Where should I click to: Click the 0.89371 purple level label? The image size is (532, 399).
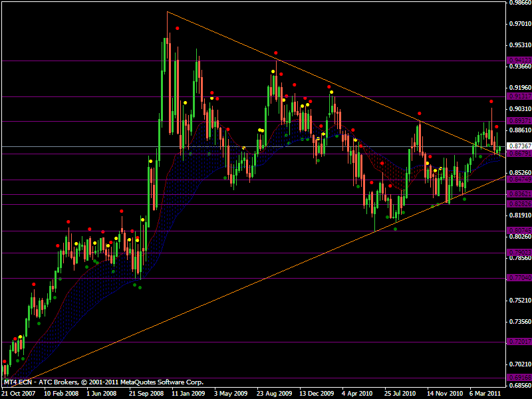click(520, 121)
